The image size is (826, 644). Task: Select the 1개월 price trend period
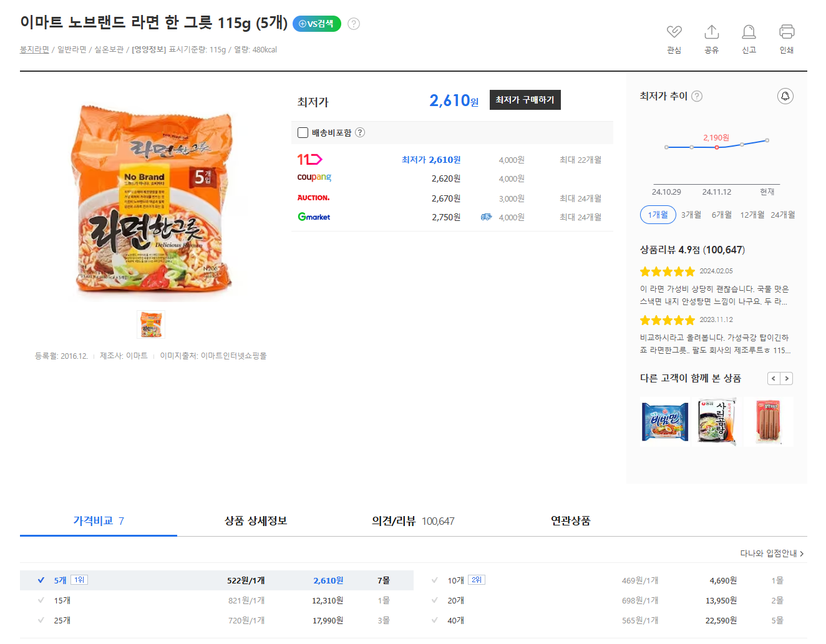click(658, 215)
